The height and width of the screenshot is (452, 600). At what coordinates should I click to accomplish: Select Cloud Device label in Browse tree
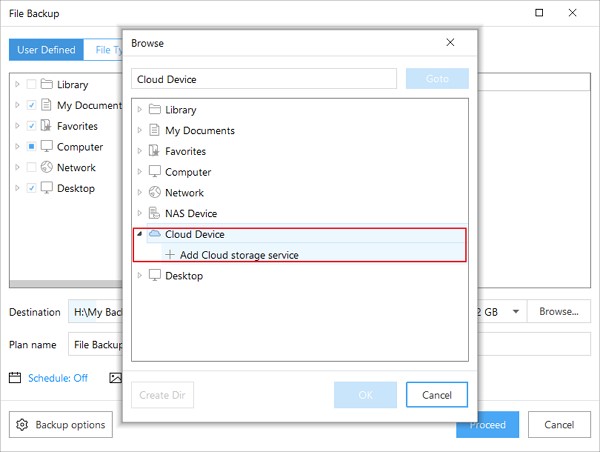coord(195,234)
